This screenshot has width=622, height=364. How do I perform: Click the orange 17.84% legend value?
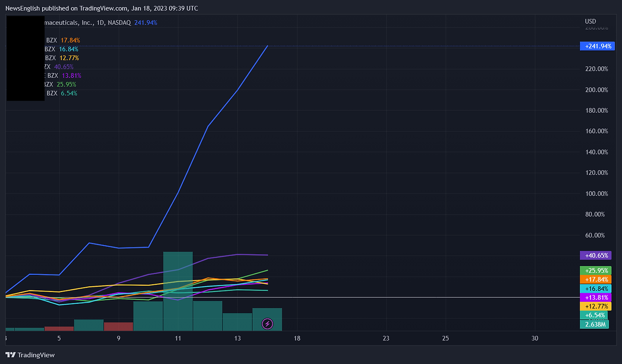pos(70,40)
